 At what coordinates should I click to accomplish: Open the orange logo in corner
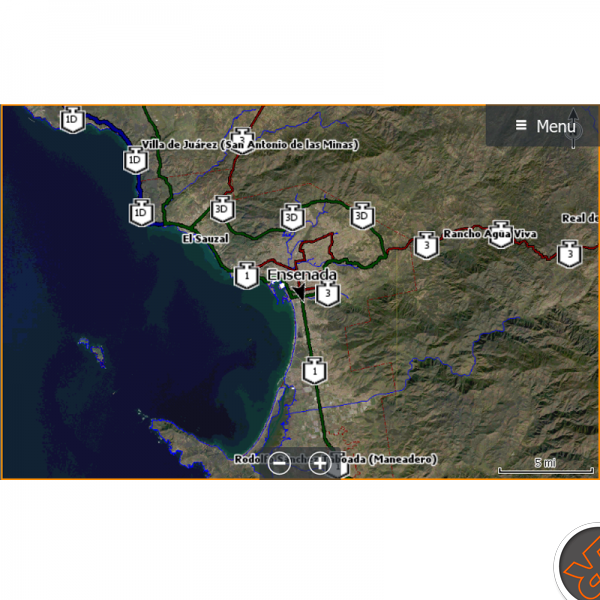(579, 562)
